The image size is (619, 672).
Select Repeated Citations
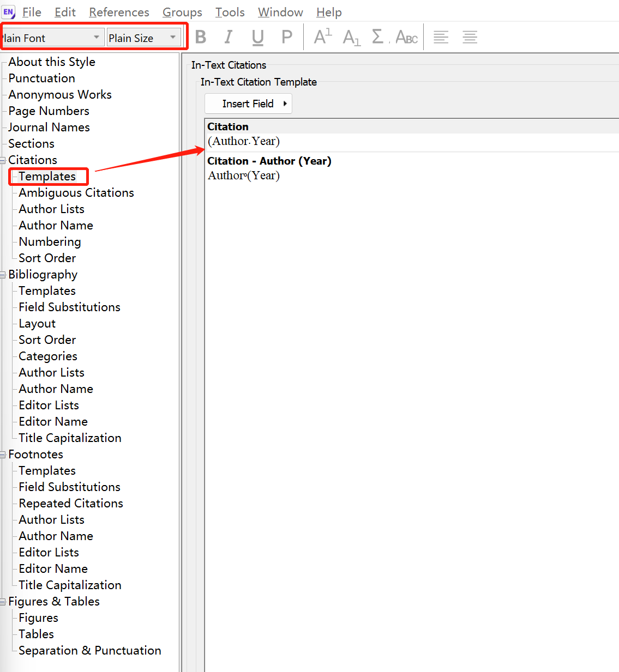[71, 504]
